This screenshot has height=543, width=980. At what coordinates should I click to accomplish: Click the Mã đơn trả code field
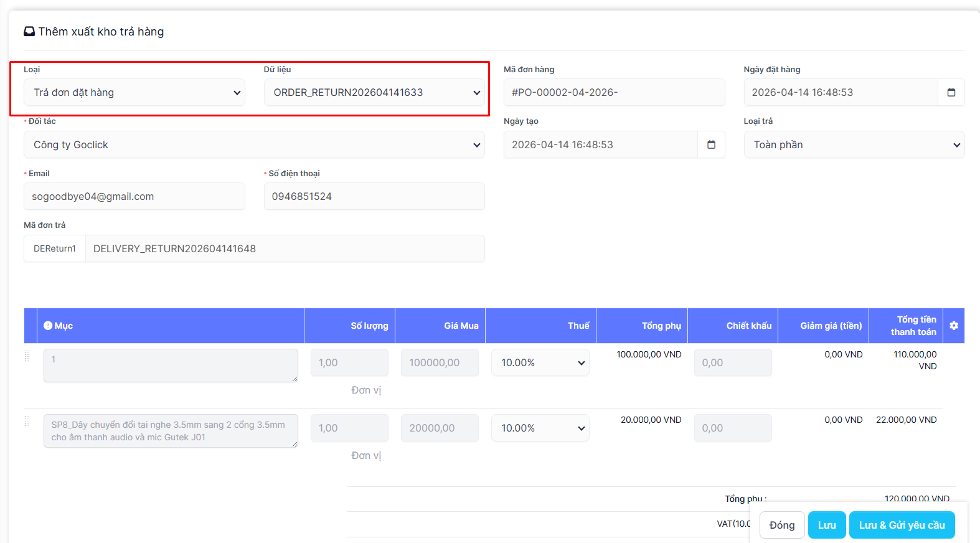(285, 248)
